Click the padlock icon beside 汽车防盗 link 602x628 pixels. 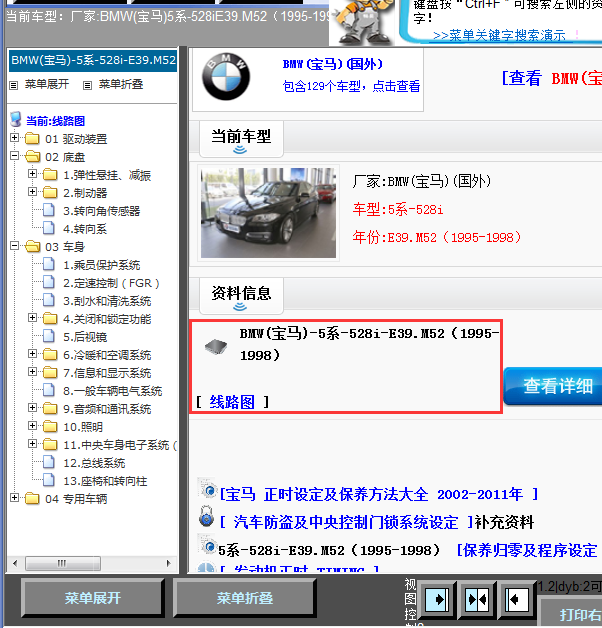click(206, 516)
